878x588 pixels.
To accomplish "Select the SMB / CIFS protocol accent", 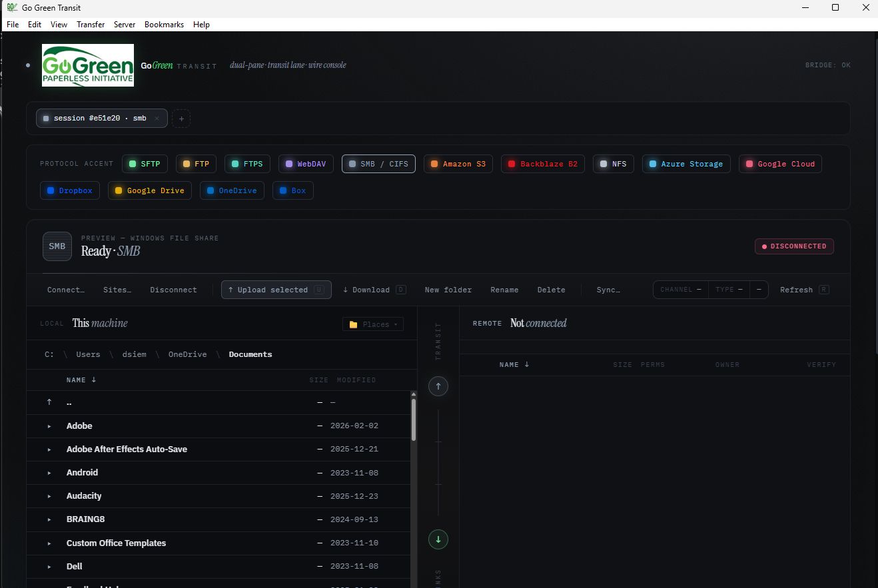I will point(378,164).
